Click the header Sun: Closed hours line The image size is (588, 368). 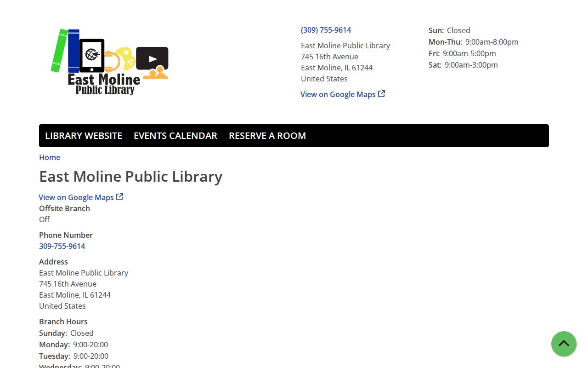449,30
